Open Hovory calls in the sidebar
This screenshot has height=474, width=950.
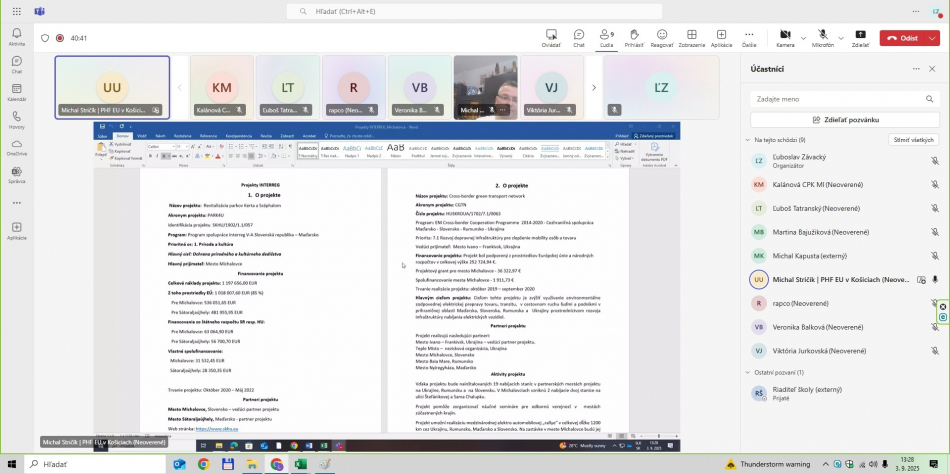click(16, 120)
